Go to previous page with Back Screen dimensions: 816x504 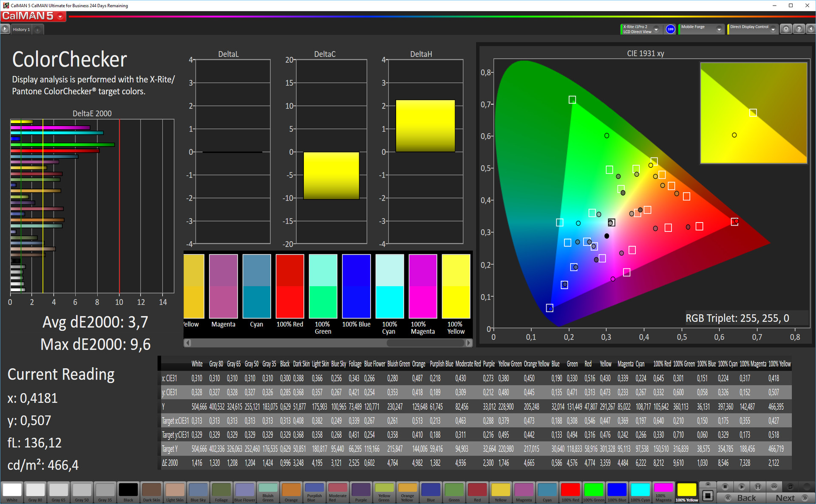742,498
